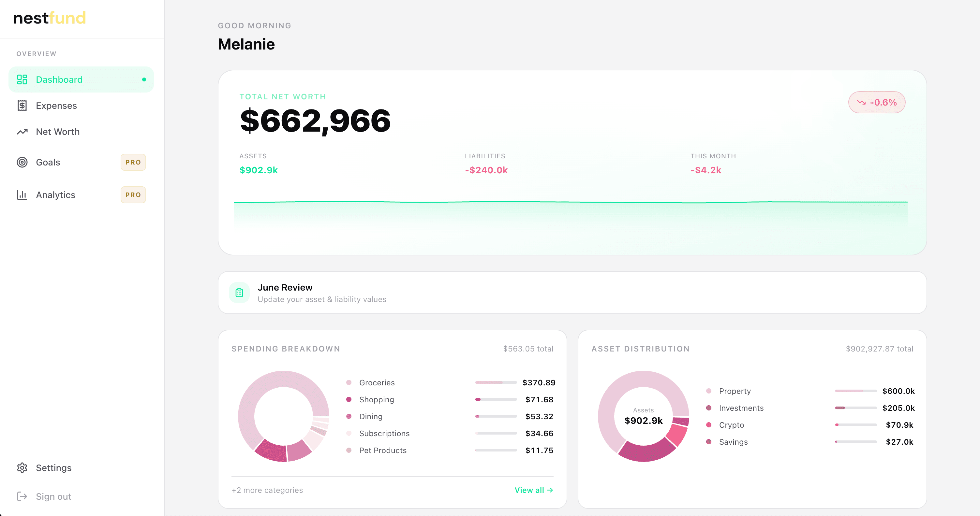
Task: Click the +2 more categories text
Action: click(x=267, y=490)
